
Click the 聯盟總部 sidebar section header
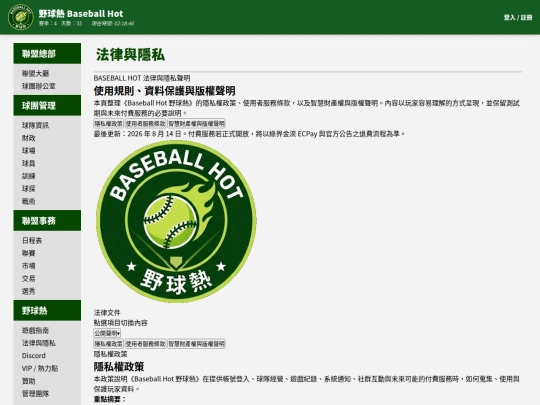pyautogui.click(x=47, y=54)
